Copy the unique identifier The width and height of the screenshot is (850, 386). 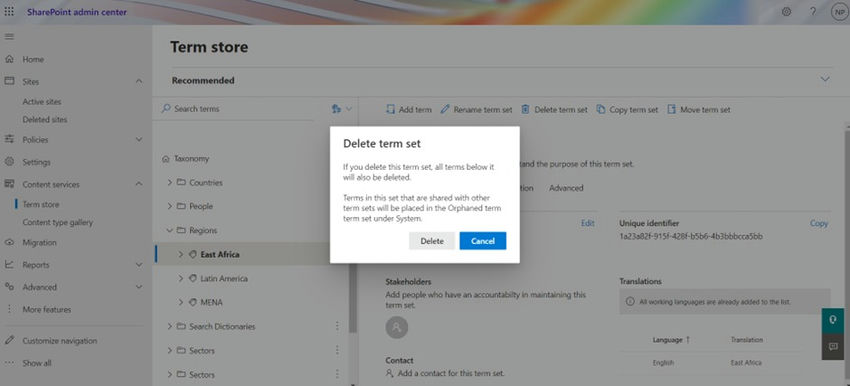coord(819,223)
